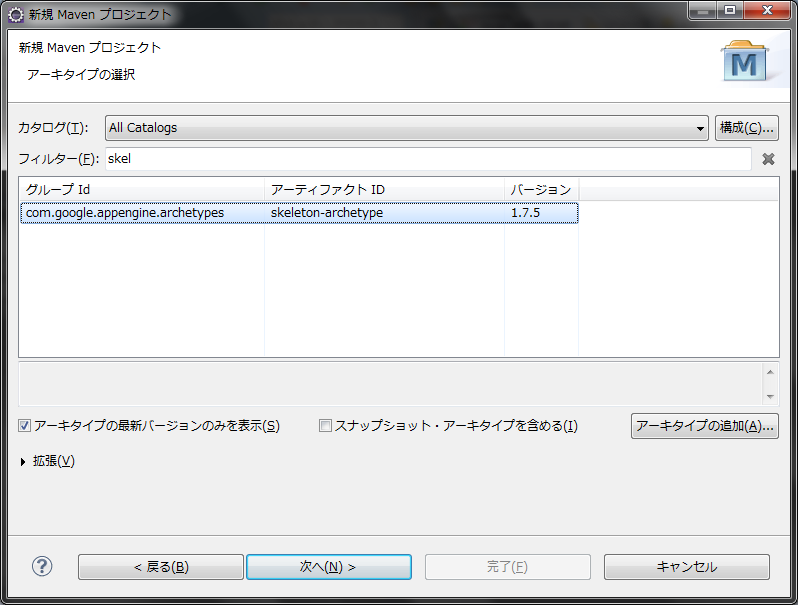Close the dialog window
The image size is (798, 605).
pos(767,10)
